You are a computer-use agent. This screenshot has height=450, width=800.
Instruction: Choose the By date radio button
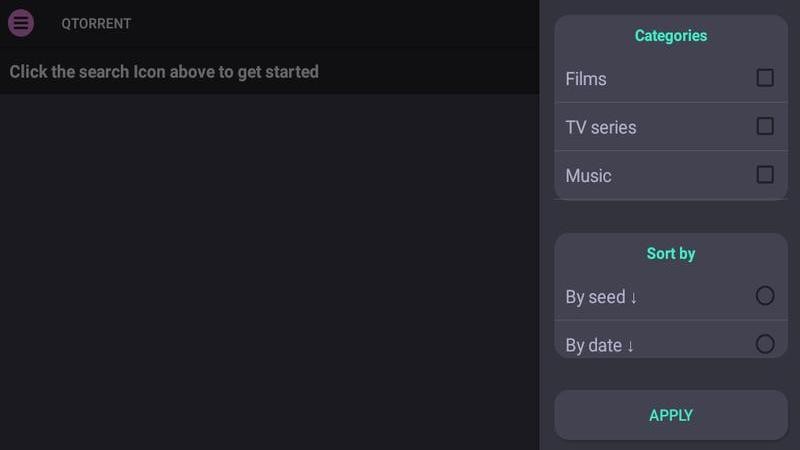(765, 344)
